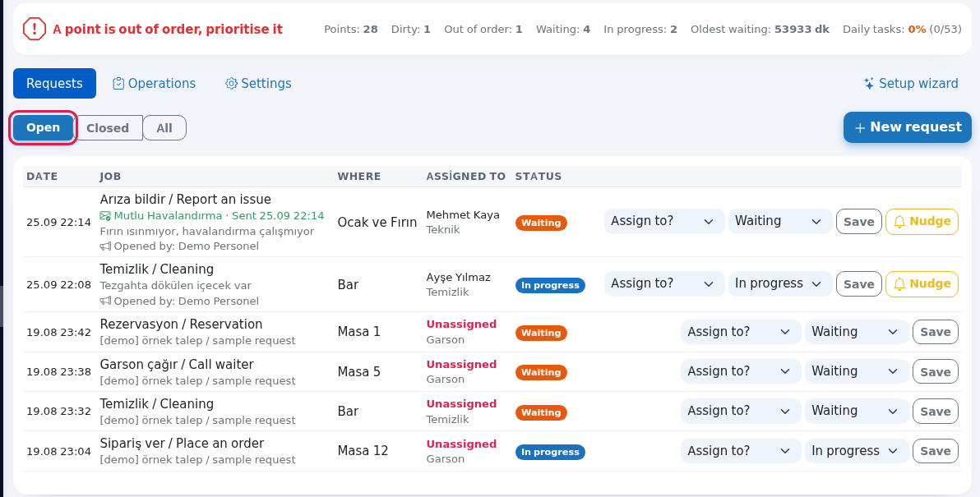This screenshot has height=497, width=980.
Task: Click the Unassigned label in Masa 5 row
Action: 461,364
